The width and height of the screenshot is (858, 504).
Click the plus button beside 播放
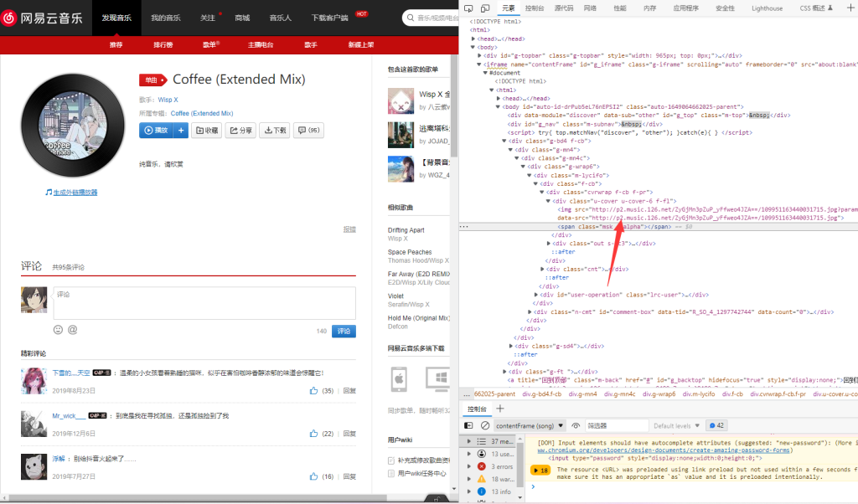181,130
